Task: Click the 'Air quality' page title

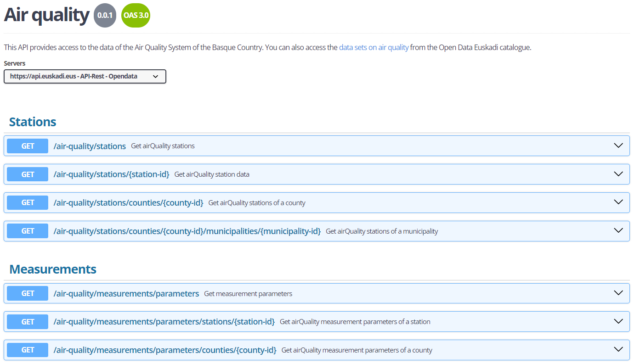Action: [x=46, y=15]
